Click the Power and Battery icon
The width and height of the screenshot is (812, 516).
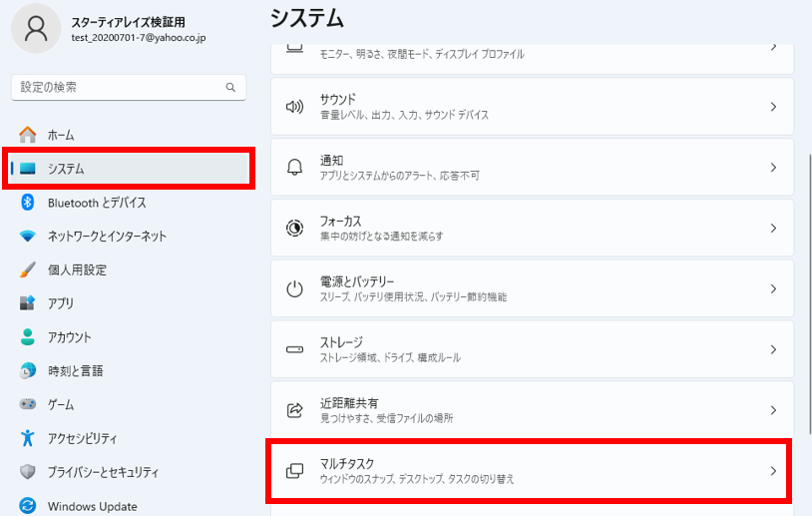coord(294,289)
